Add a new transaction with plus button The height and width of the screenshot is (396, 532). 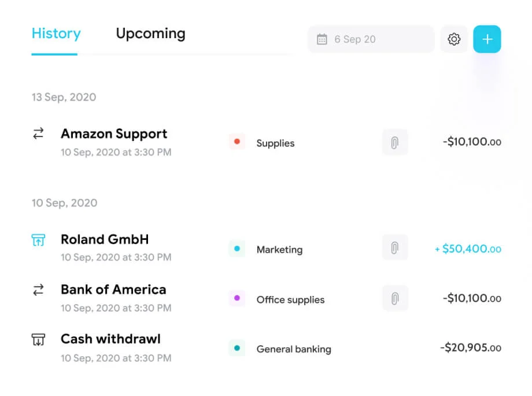click(487, 39)
